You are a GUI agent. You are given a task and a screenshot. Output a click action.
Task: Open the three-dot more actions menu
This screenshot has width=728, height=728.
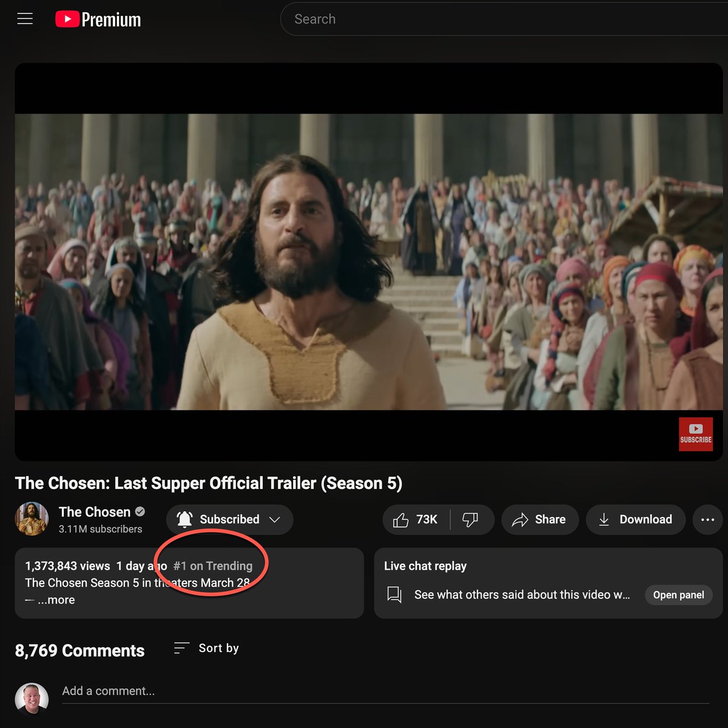point(707,520)
